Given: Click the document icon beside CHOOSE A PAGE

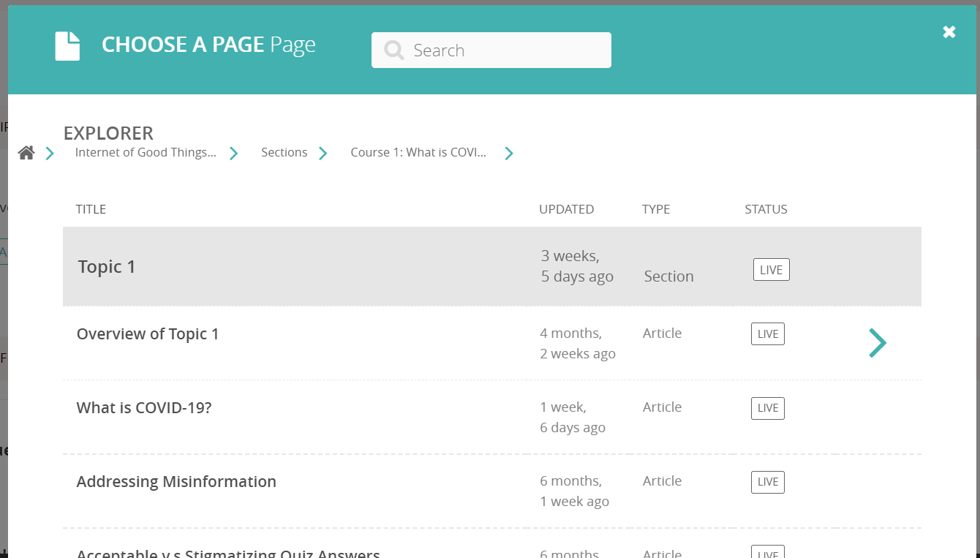Looking at the screenshot, I should (x=67, y=44).
